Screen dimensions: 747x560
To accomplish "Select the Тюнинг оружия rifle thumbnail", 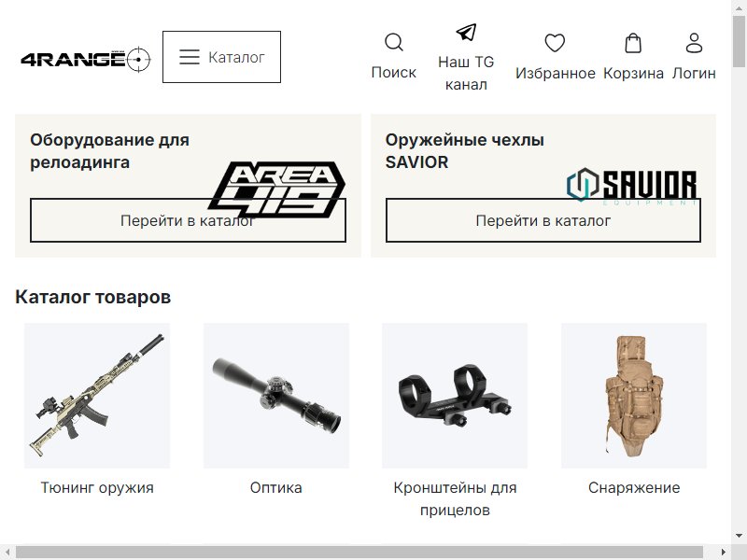I will pyautogui.click(x=97, y=395).
